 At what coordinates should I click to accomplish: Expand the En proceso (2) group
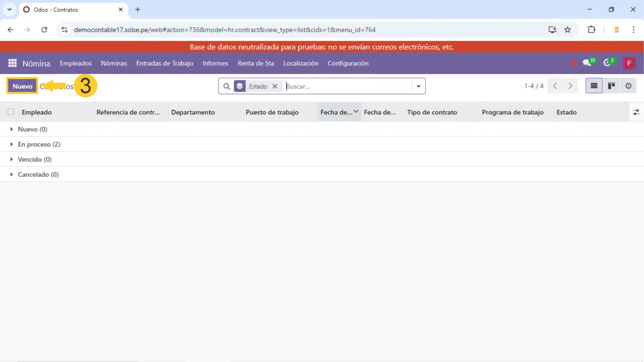tap(39, 145)
